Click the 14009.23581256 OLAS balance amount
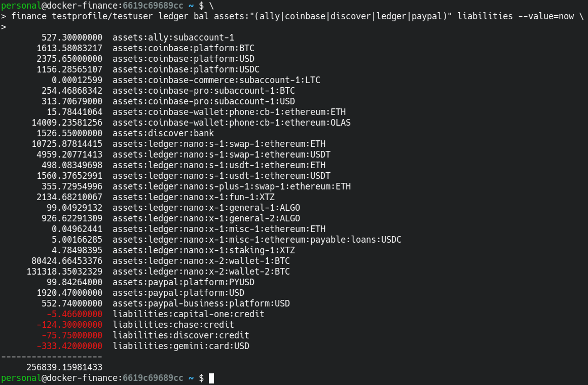The height and width of the screenshot is (385, 588). tap(67, 123)
